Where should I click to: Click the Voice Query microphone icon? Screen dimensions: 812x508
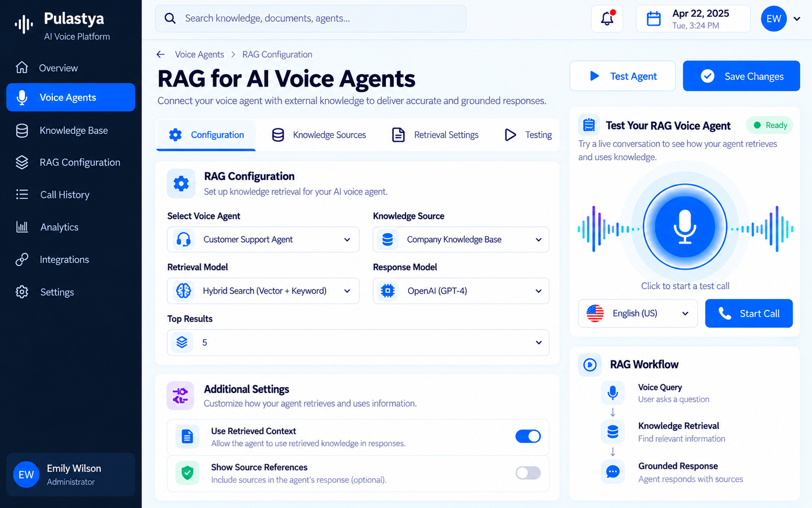(613, 393)
